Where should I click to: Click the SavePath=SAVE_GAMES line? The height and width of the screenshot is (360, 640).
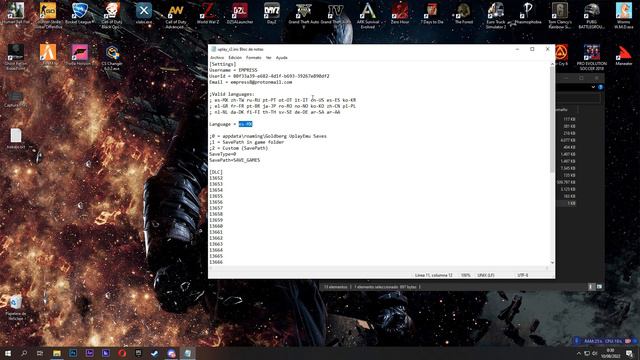coord(235,160)
